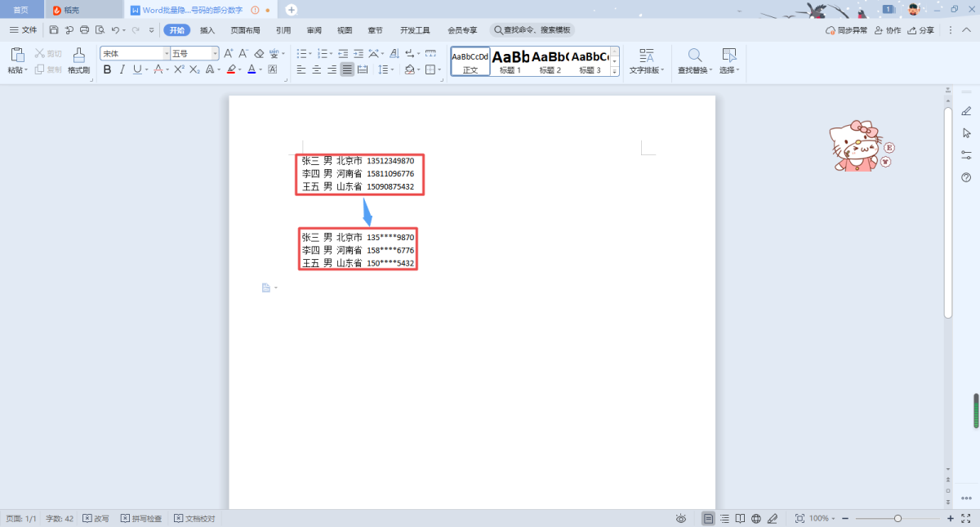Toggle right text alignment

pos(332,69)
